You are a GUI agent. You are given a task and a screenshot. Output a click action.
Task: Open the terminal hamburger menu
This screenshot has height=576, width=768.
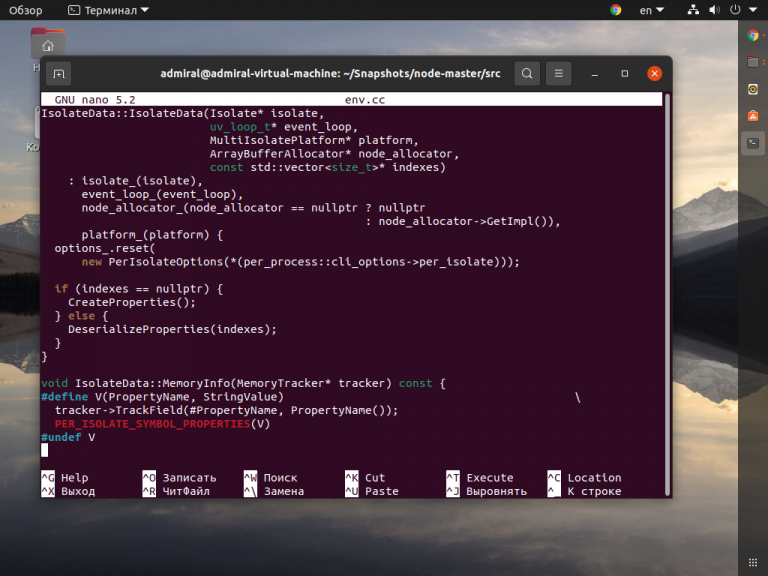558,73
